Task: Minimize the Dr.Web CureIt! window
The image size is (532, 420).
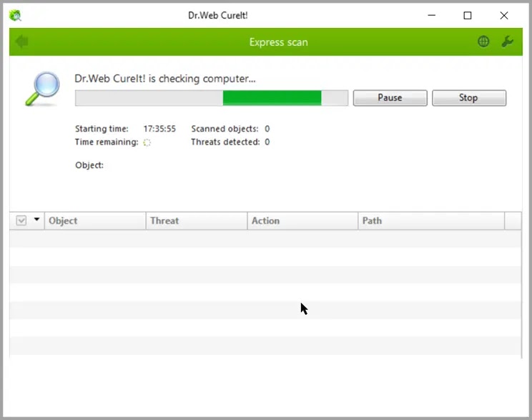Action: pos(432,15)
